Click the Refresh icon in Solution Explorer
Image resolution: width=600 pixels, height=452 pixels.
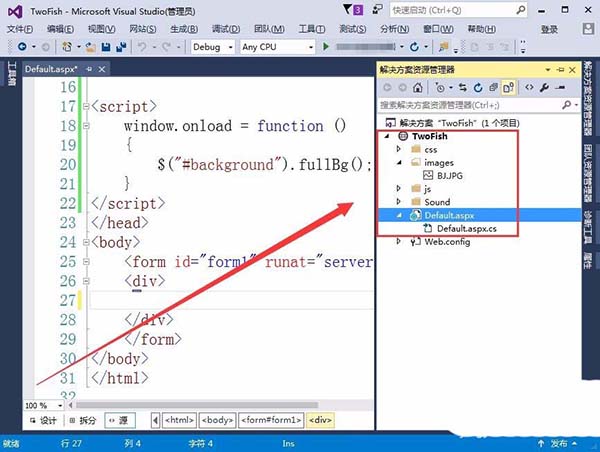tap(479, 87)
